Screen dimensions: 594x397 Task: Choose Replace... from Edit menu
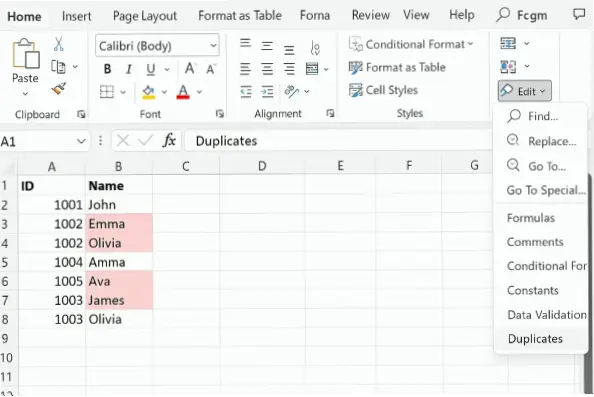[541, 141]
